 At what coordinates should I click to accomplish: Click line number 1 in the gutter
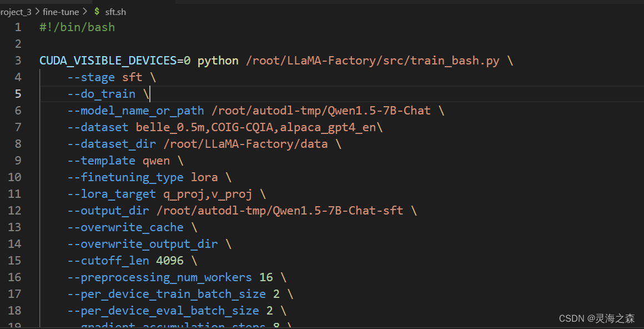click(18, 28)
